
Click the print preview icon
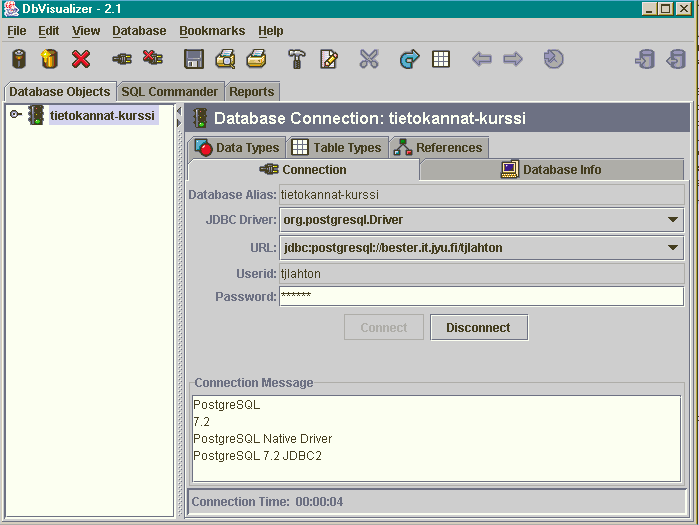coord(226,59)
